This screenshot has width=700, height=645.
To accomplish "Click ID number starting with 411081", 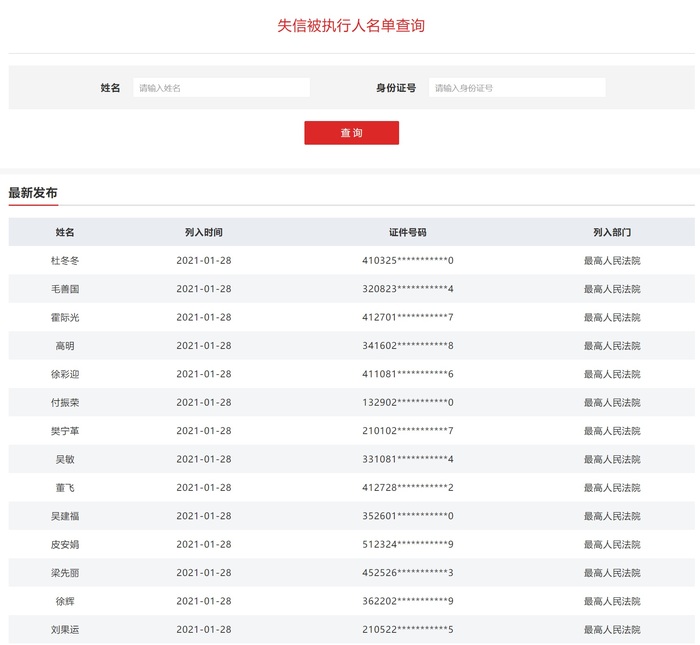I will point(408,374).
